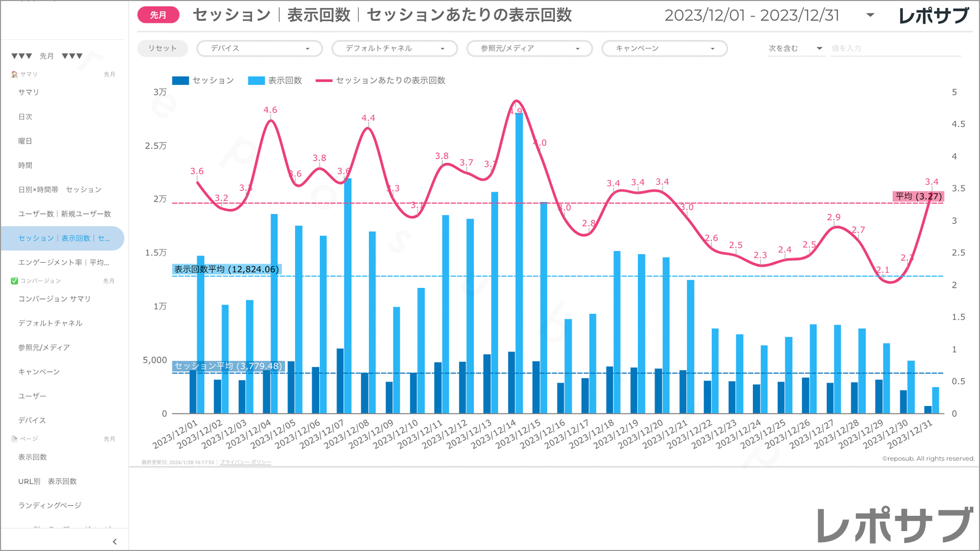Screen dimensions: 980x551
Task: Open the 参照元/メディア dropdown
Action: (x=529, y=48)
